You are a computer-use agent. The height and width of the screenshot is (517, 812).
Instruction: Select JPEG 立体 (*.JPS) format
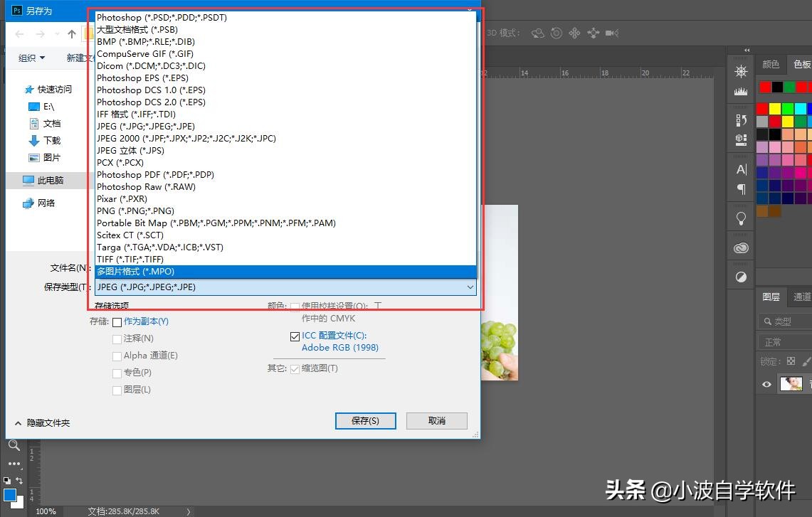(x=285, y=151)
